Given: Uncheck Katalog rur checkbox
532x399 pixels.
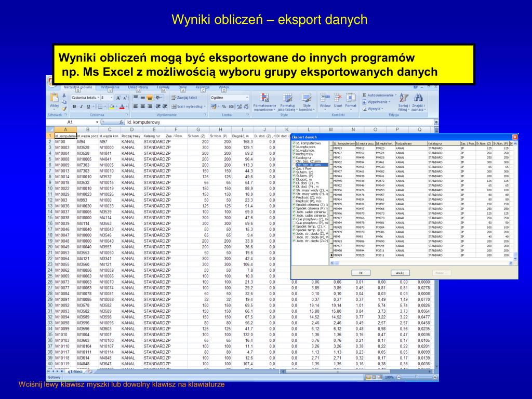Looking at the screenshot, I should (294, 158).
